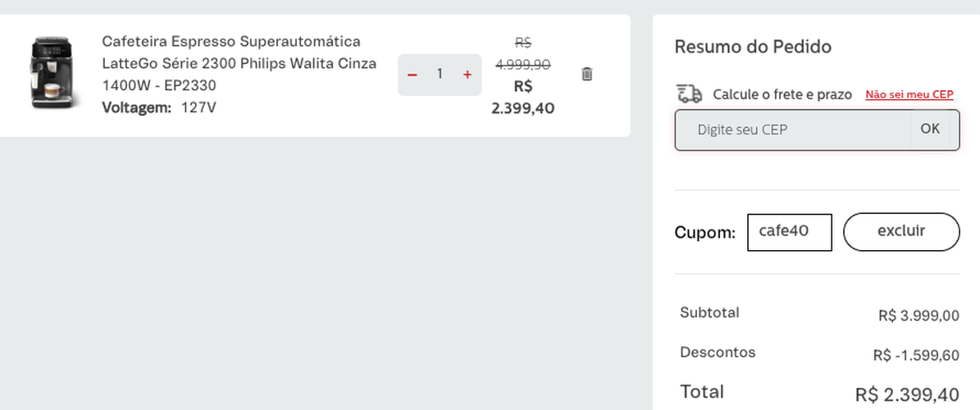Click the quantity field showing 1
This screenshot has height=410, width=980.
tap(440, 75)
